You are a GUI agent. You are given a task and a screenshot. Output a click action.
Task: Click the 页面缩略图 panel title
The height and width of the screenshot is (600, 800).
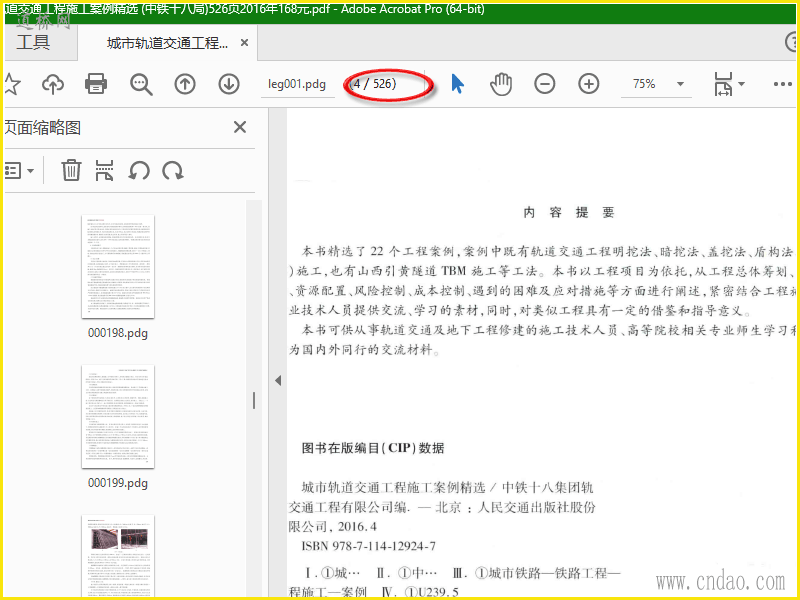pos(43,128)
